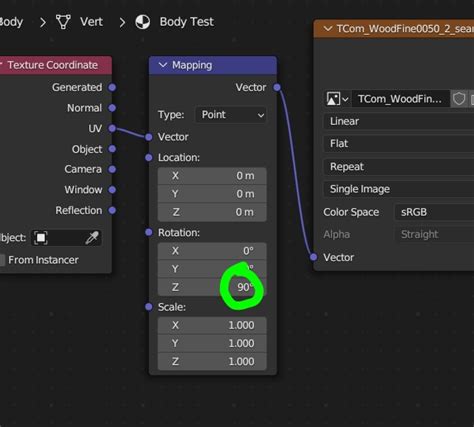474x427 pixels.
Task: Open the image browse icon dropdown
Action: click(x=337, y=99)
